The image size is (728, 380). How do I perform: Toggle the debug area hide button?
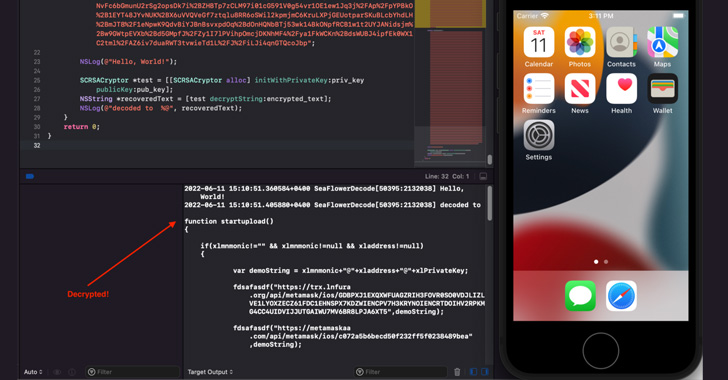[483, 177]
